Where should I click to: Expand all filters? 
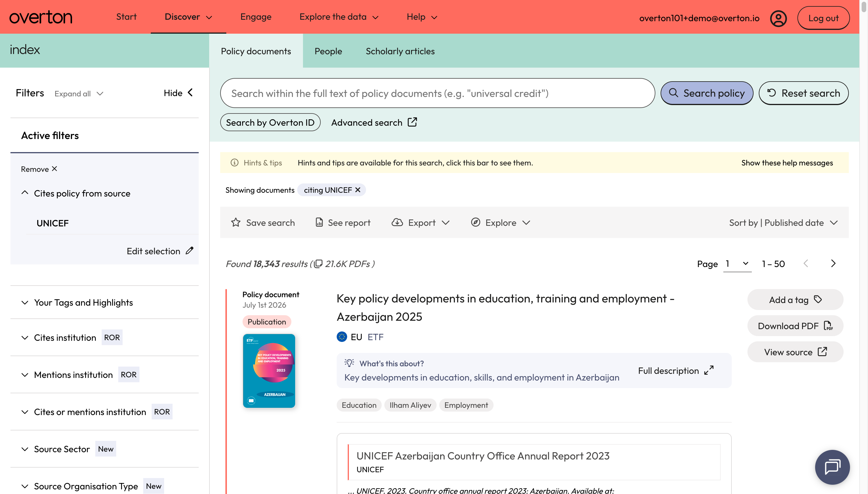pos(79,94)
